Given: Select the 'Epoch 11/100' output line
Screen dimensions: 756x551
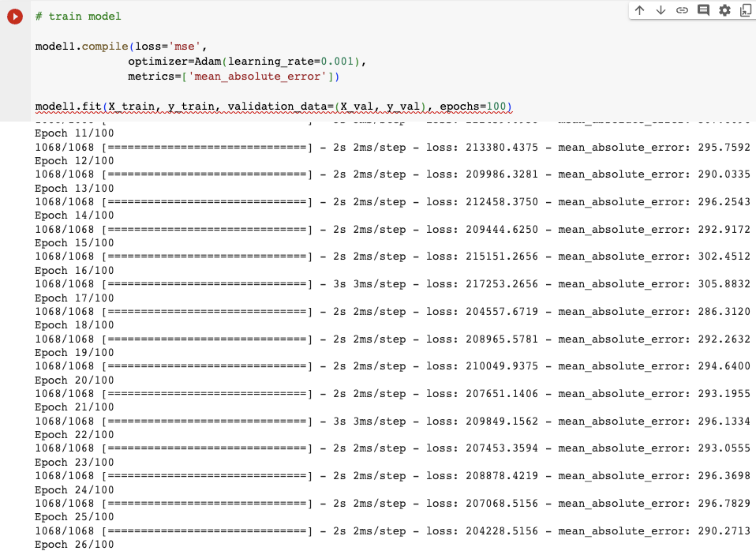Looking at the screenshot, I should (x=74, y=133).
